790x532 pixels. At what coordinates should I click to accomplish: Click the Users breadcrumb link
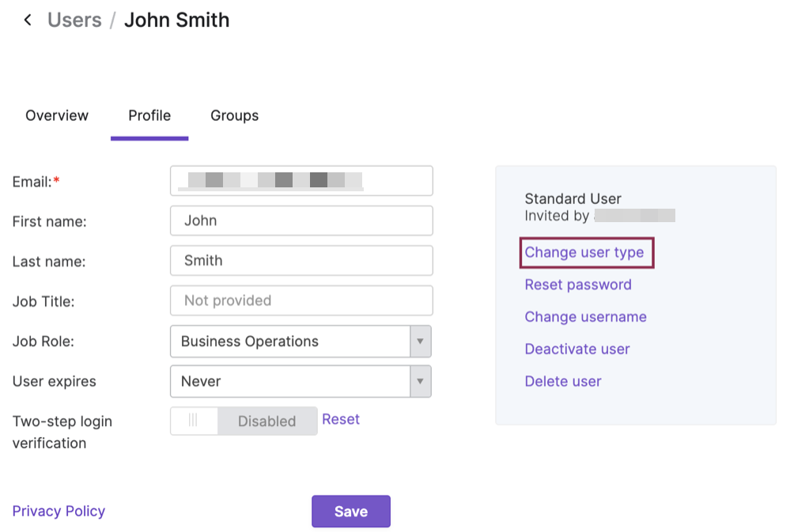point(74,20)
